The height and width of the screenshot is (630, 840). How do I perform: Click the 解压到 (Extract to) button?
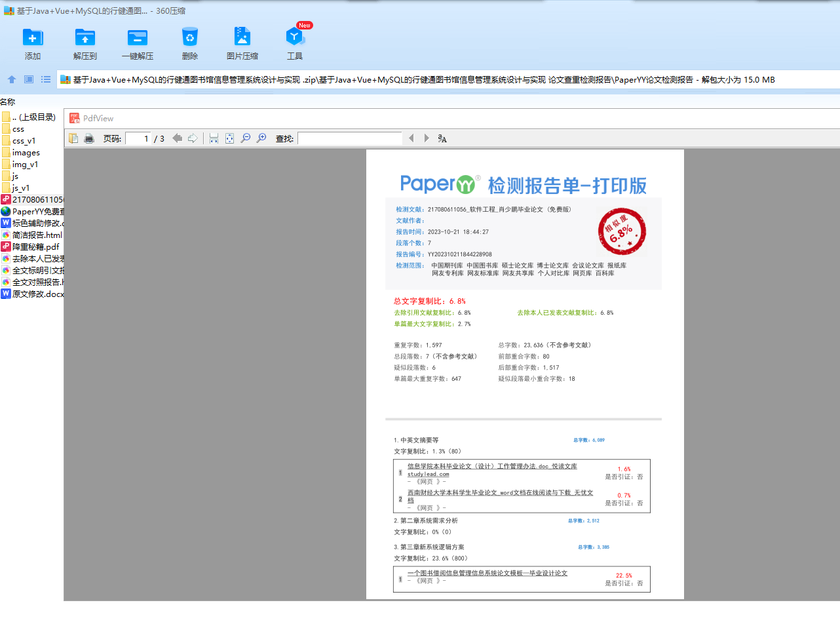pyautogui.click(x=85, y=44)
